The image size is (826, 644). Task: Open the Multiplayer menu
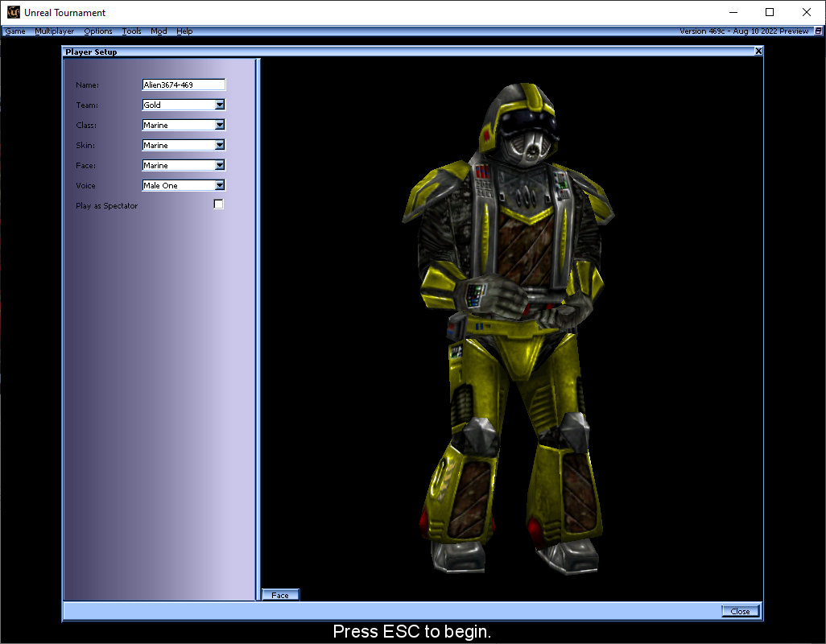point(54,31)
